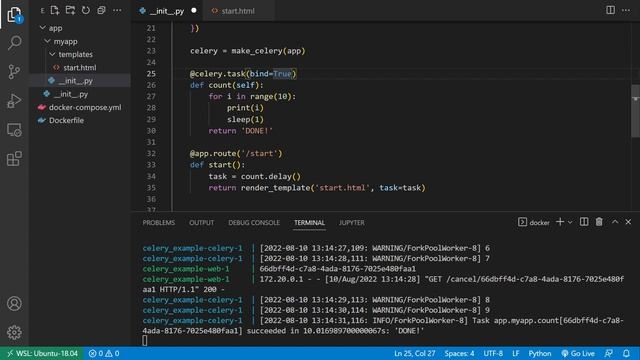Open the Search view
This screenshot has height=360, width=640.
tap(14, 43)
